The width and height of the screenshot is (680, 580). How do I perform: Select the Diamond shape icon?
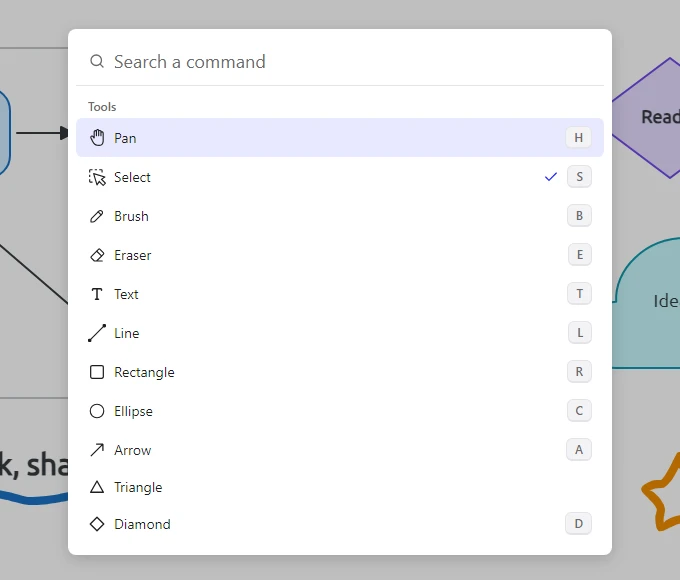click(x=97, y=524)
